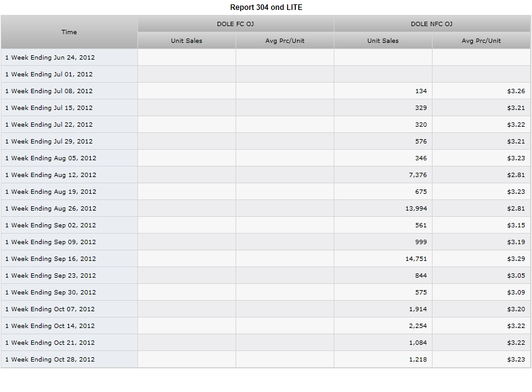Click the Jul 15 week $3.21 price
This screenshot has height=392, width=532.
coord(516,107)
